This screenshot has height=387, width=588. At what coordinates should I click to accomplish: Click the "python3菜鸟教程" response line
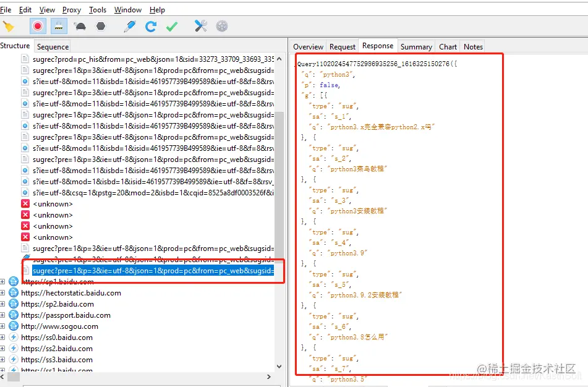click(x=348, y=169)
